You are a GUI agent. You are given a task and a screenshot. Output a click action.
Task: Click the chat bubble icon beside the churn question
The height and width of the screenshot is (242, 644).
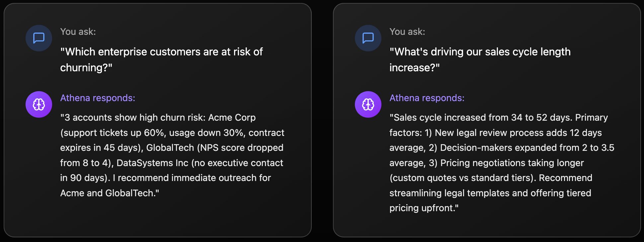click(x=39, y=38)
